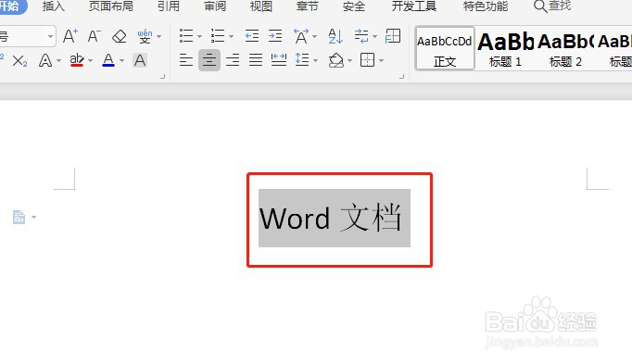Sort text with A-Z icon
The image size is (632, 364).
(x=335, y=36)
